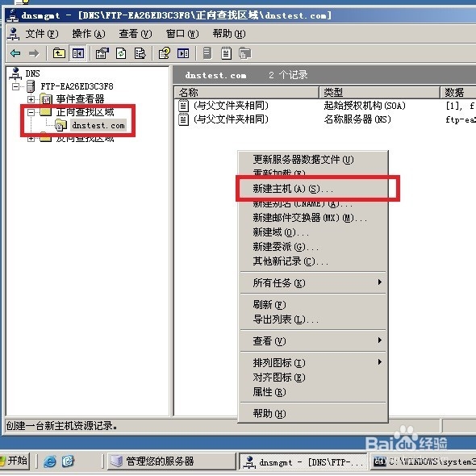Click the new record document toolbar icon
The width and height of the screenshot is (476, 476).
tap(207, 53)
